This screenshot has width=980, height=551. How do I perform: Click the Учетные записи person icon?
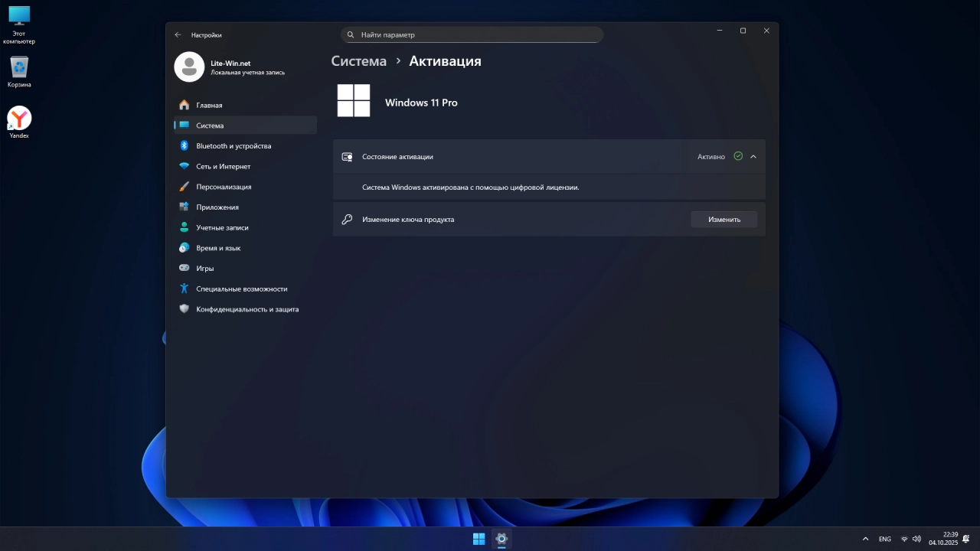[184, 227]
